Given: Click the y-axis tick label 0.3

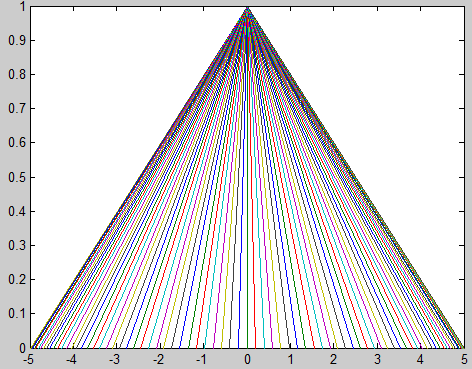Looking at the screenshot, I should click(x=17, y=246).
